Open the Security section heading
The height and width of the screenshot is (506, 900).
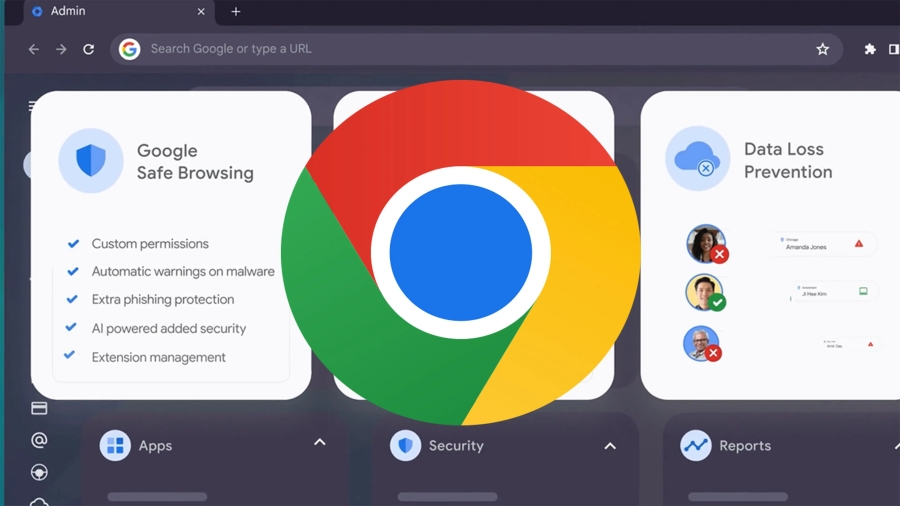pos(456,446)
